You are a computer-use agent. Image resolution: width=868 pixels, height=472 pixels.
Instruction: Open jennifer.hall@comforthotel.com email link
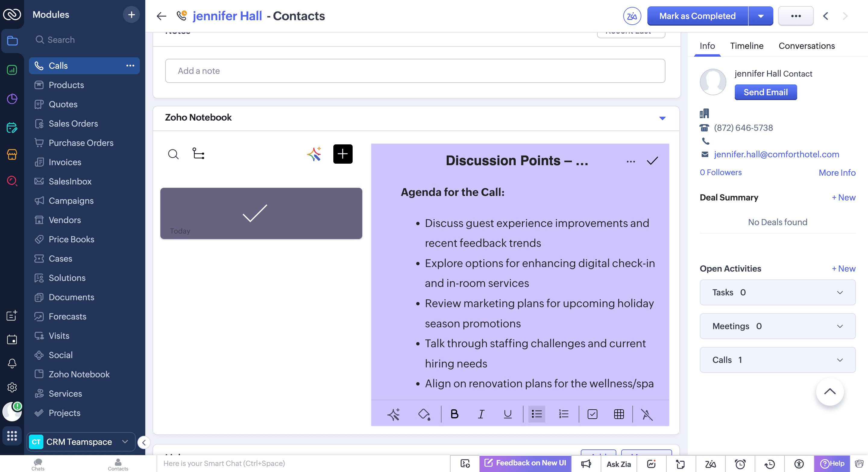tap(776, 154)
